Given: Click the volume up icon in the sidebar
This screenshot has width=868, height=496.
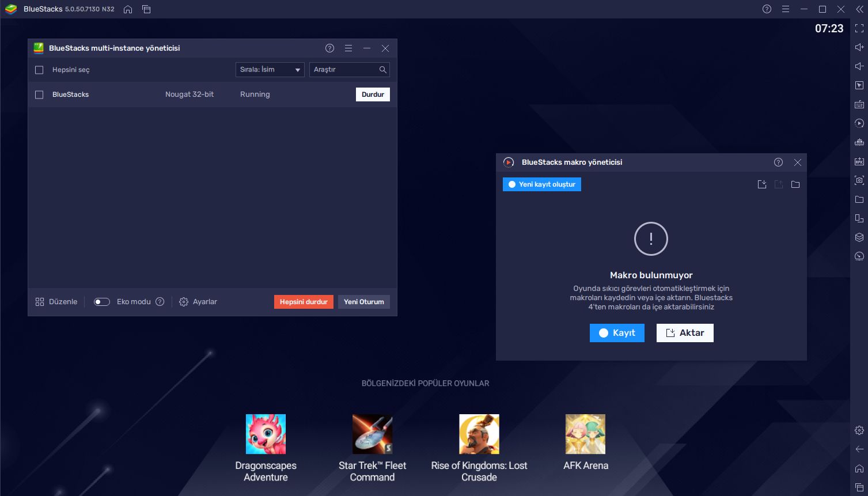Looking at the screenshot, I should tap(859, 47).
